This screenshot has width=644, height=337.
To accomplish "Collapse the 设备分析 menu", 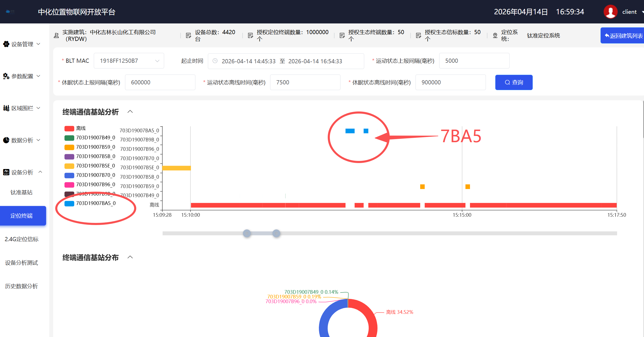I will pos(40,172).
